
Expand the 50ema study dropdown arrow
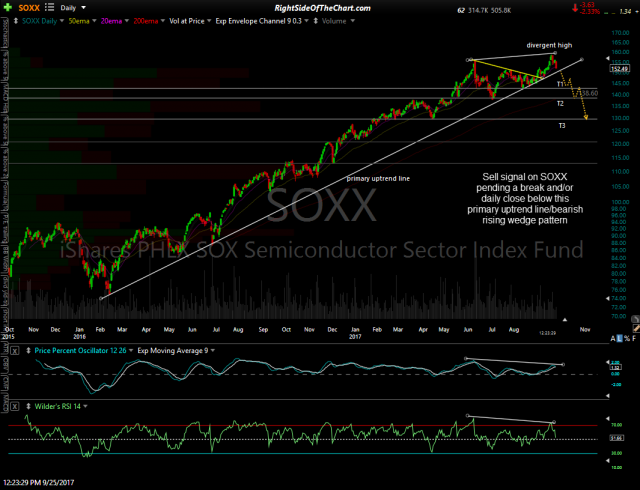click(94, 21)
